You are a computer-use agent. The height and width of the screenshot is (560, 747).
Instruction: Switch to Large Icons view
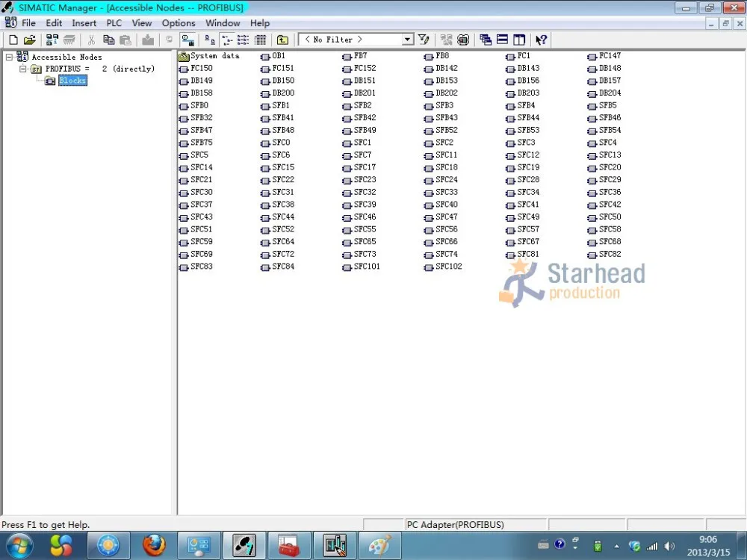click(210, 40)
